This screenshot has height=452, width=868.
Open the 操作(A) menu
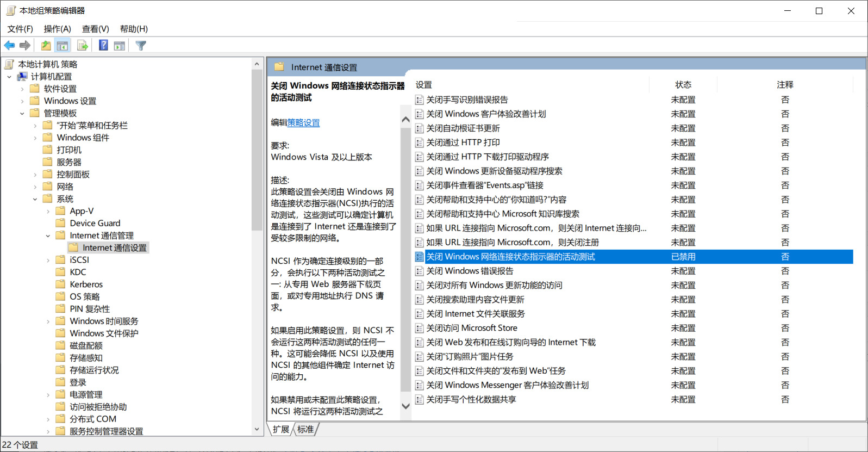[58, 29]
